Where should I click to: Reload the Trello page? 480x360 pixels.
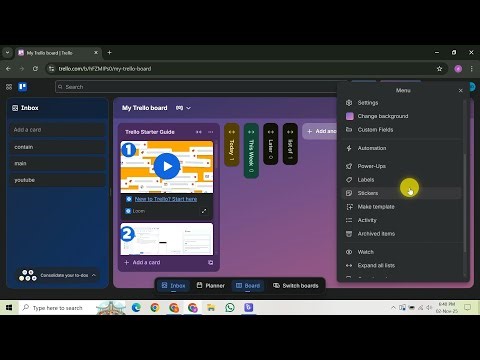tap(35, 69)
